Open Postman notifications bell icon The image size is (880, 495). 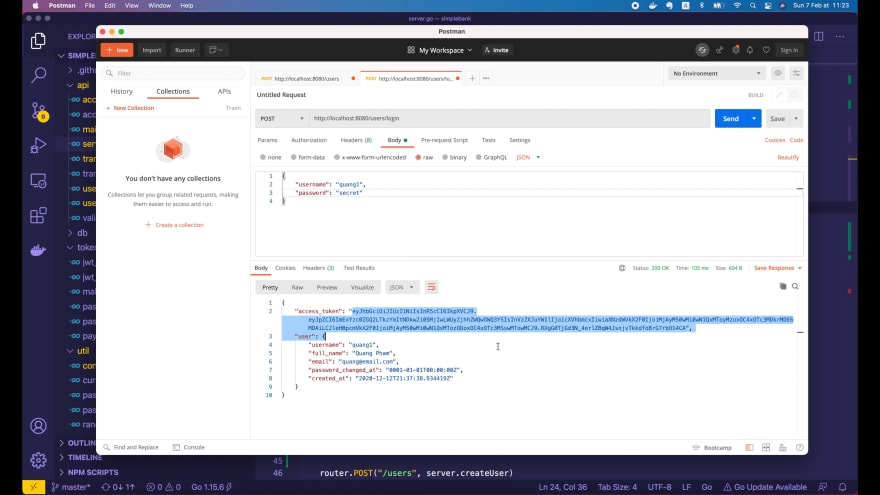click(x=750, y=50)
